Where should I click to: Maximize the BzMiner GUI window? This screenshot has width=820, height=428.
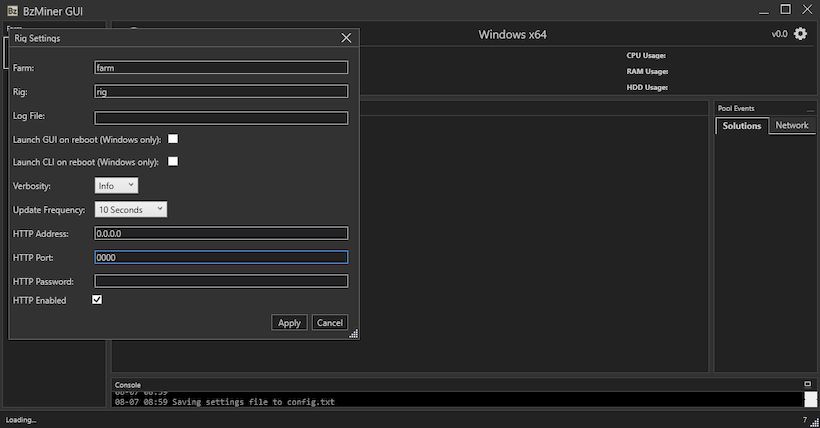785,9
